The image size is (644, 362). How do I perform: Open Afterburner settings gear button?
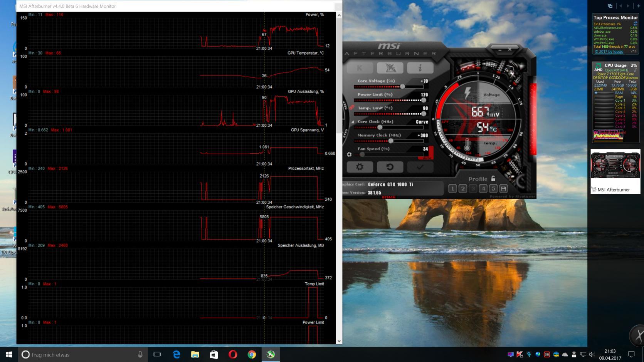click(x=360, y=167)
